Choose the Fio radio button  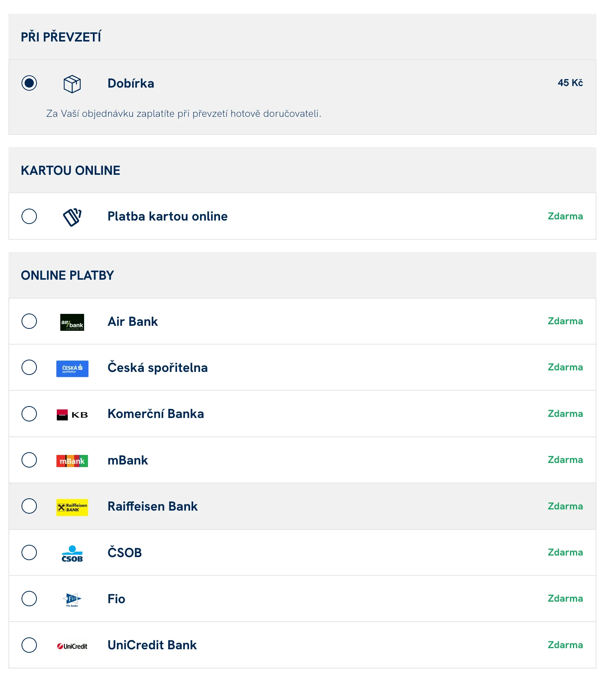click(29, 599)
